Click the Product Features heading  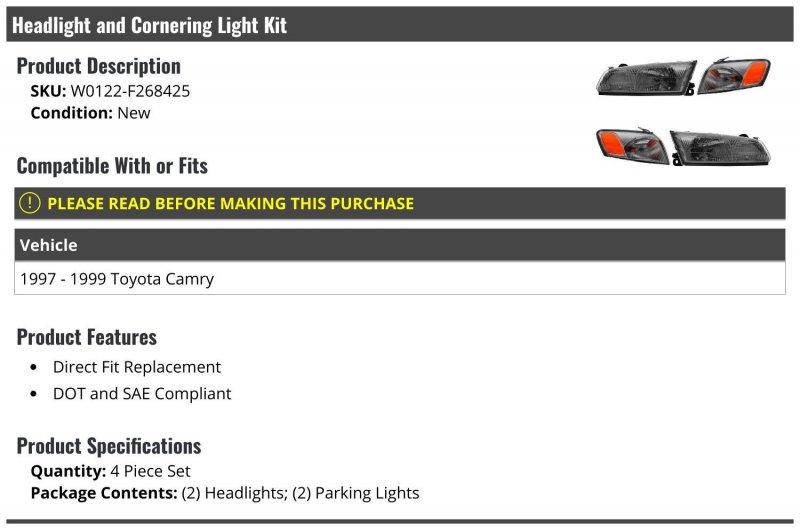point(87,337)
